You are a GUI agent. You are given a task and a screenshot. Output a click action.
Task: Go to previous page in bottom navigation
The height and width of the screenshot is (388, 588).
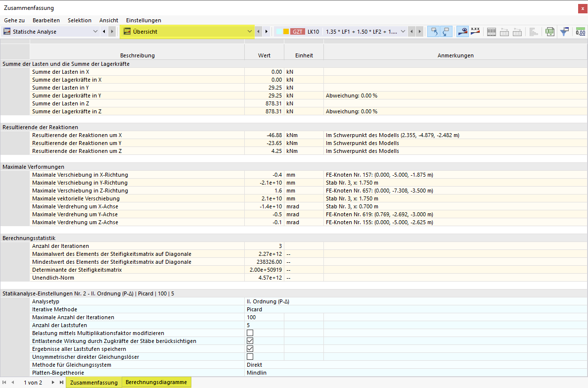13,383
